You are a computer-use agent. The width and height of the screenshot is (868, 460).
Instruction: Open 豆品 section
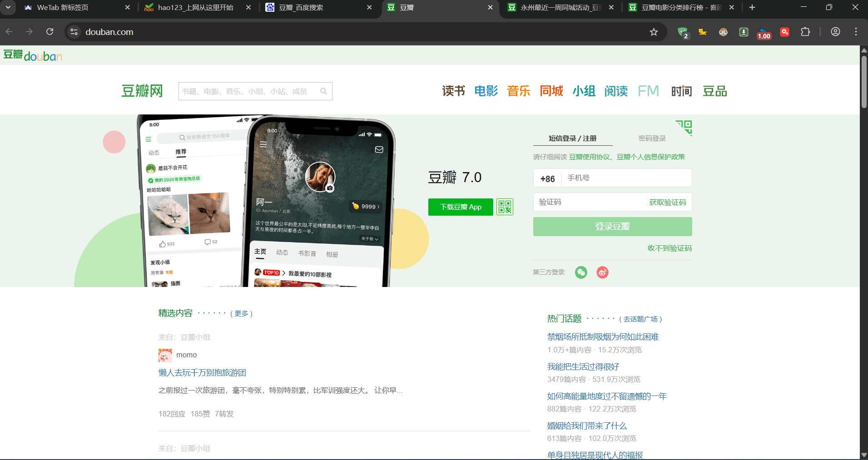tap(715, 91)
